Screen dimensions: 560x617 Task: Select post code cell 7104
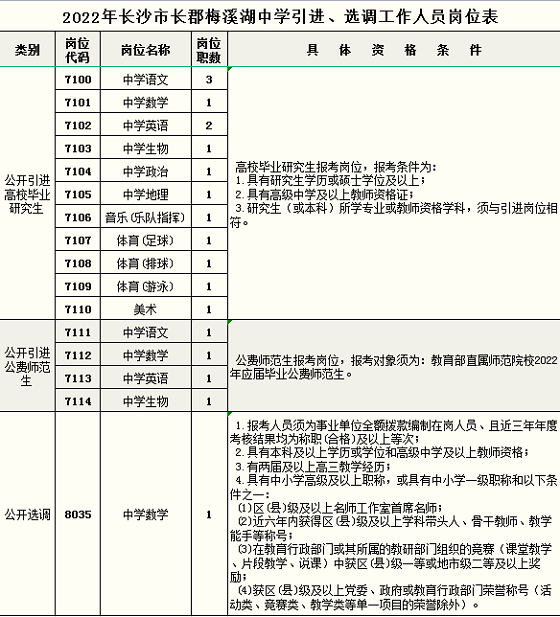point(78,171)
